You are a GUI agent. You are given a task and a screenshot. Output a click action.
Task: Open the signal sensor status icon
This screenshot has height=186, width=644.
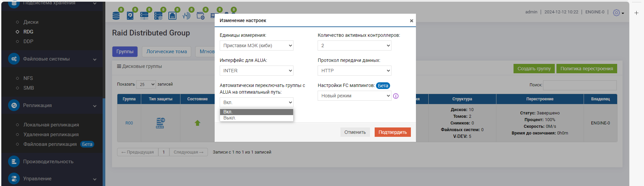[186, 15]
